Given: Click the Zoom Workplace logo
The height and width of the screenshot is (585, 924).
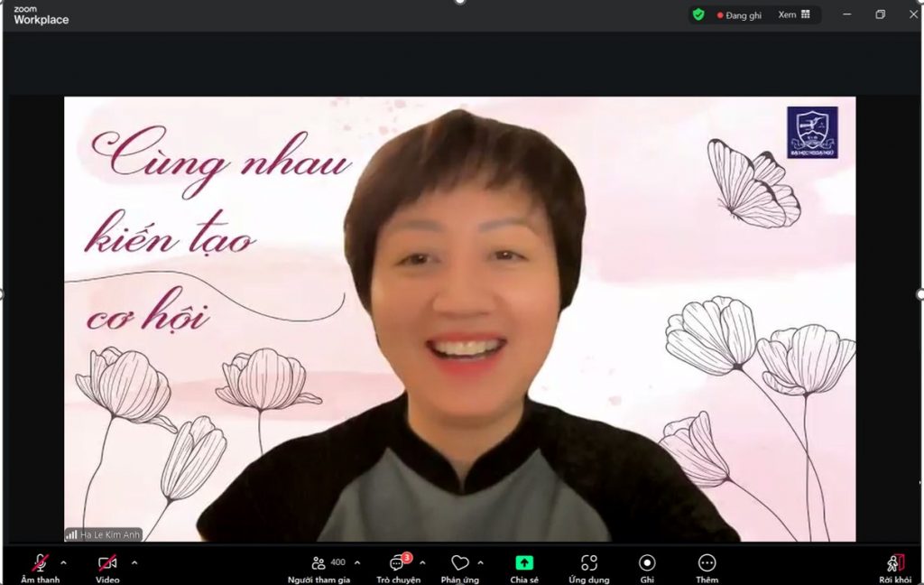Looking at the screenshot, I should click(41, 14).
